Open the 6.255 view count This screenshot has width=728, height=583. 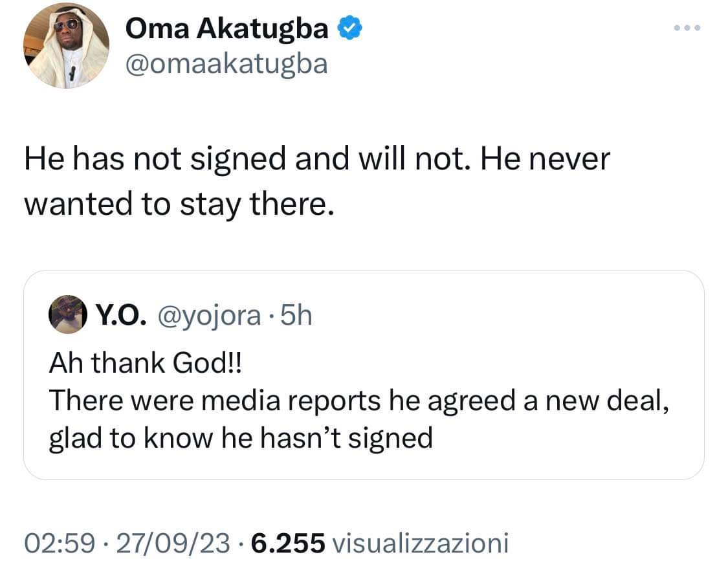click(287, 543)
